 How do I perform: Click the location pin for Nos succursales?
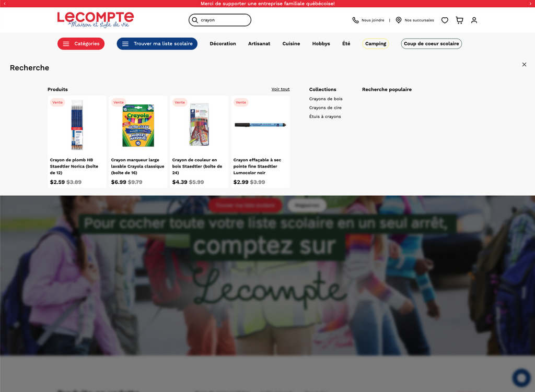click(399, 20)
